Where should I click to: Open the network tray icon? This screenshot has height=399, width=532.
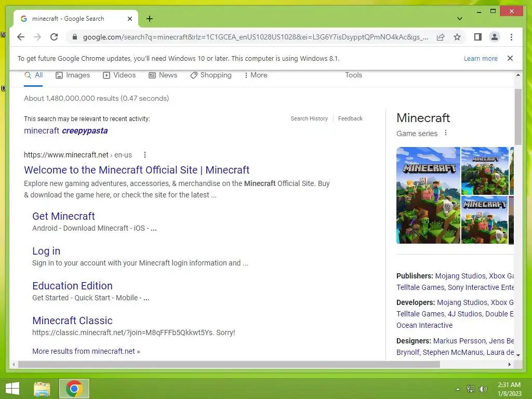(471, 389)
